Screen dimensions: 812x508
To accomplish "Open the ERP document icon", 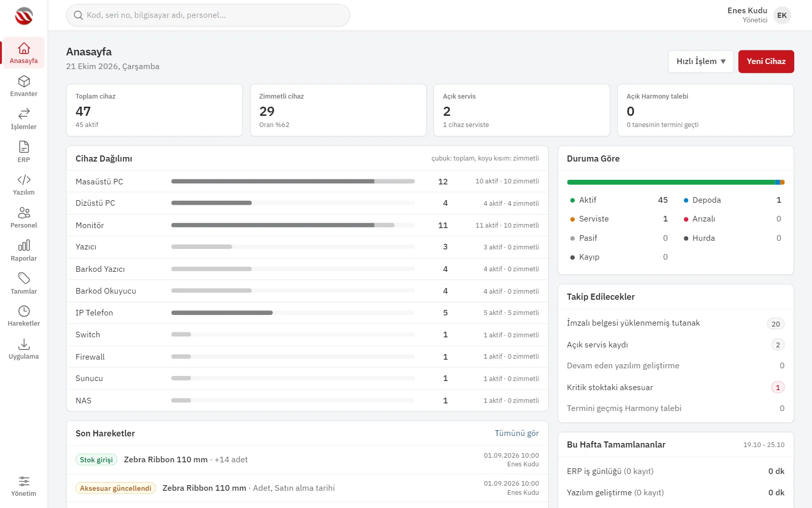I will 24,147.
